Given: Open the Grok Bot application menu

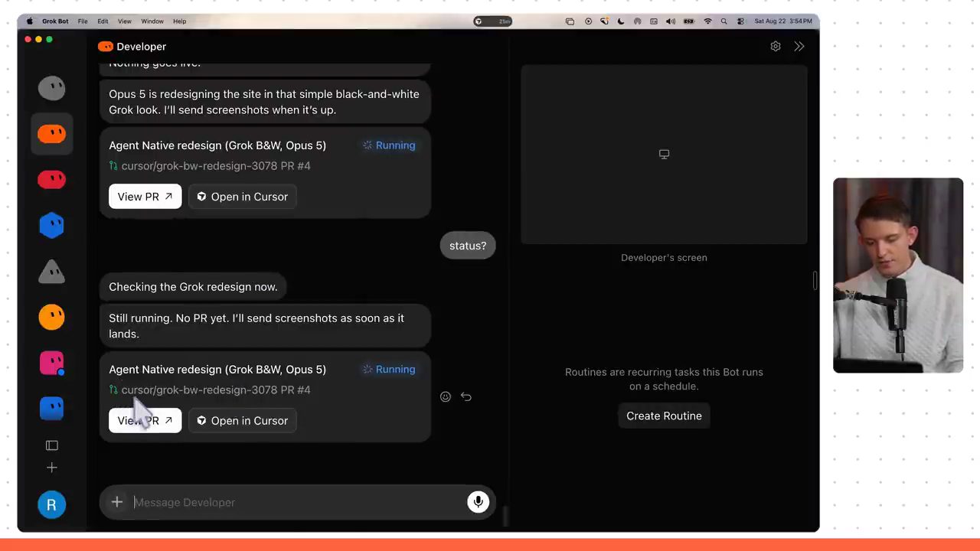Looking at the screenshot, I should [57, 21].
